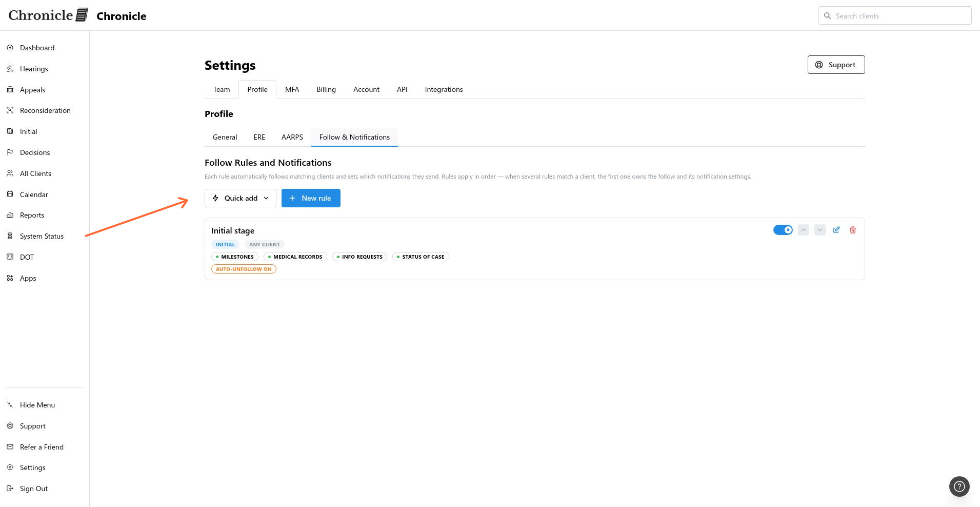Open the Quick add dropdown
The width and height of the screenshot is (980, 507).
[241, 198]
